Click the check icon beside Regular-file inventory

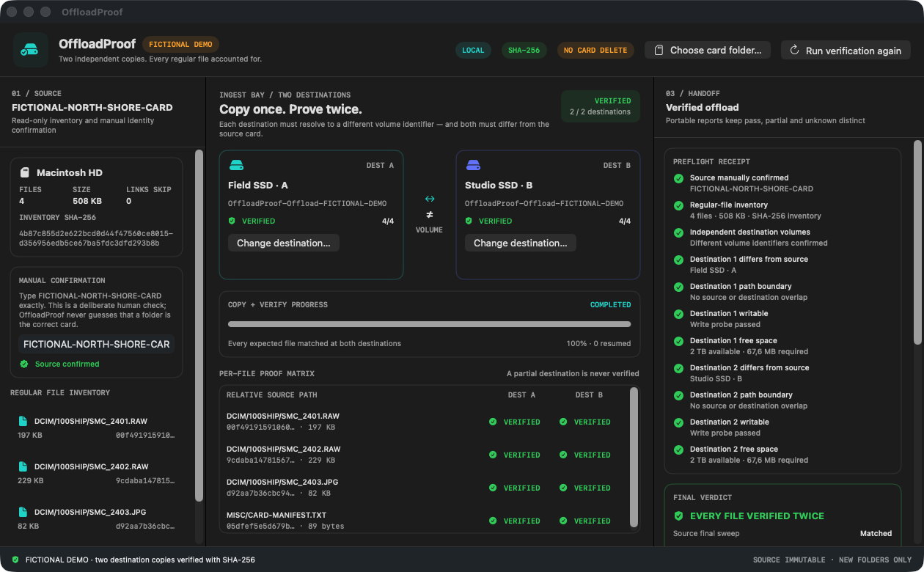click(x=678, y=205)
